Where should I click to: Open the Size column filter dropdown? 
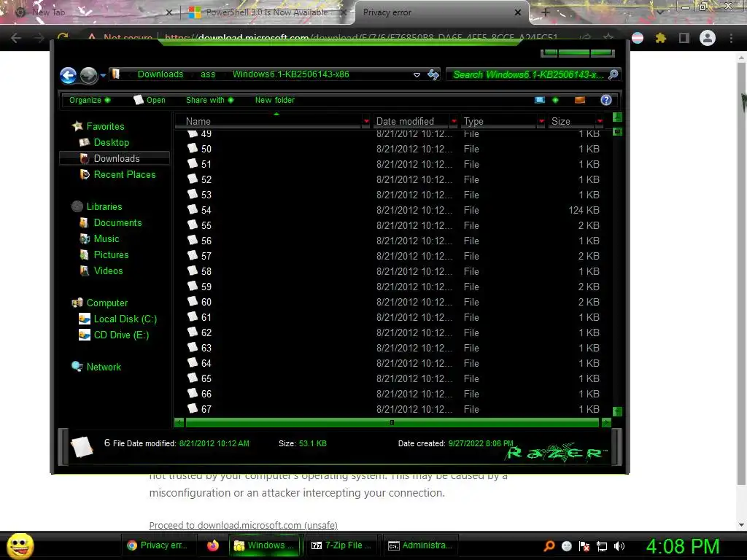(x=600, y=122)
